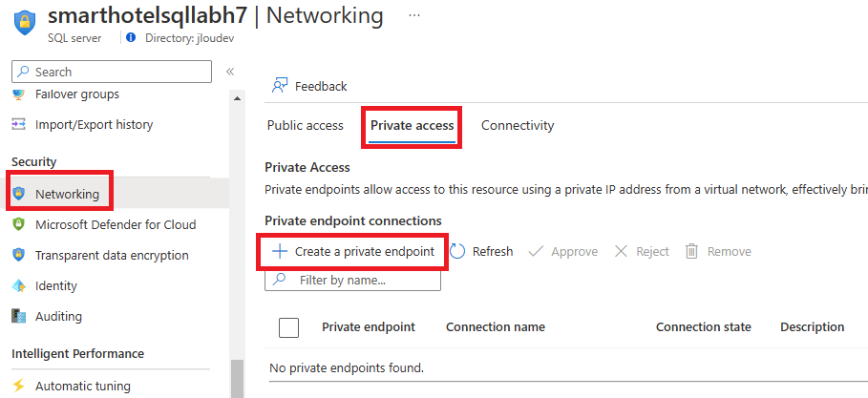Click the Import/Export history icon
Image resolution: width=868 pixels, height=398 pixels.
tap(19, 124)
